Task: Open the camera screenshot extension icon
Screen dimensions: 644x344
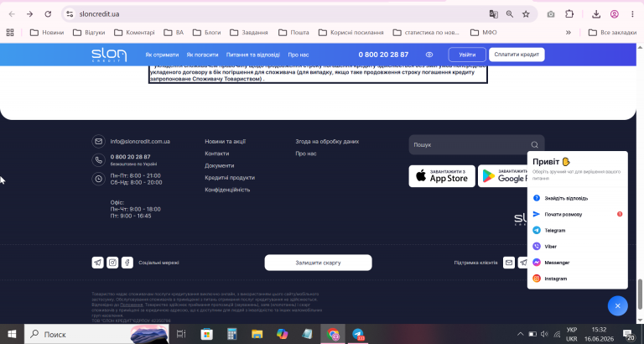Action: 551,14
